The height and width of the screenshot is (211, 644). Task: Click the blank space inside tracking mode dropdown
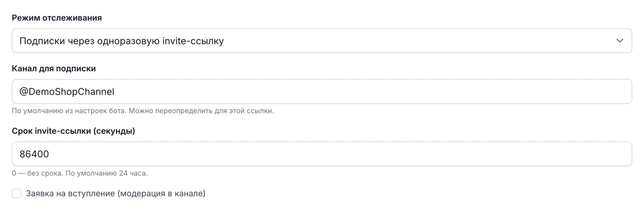pos(419,41)
